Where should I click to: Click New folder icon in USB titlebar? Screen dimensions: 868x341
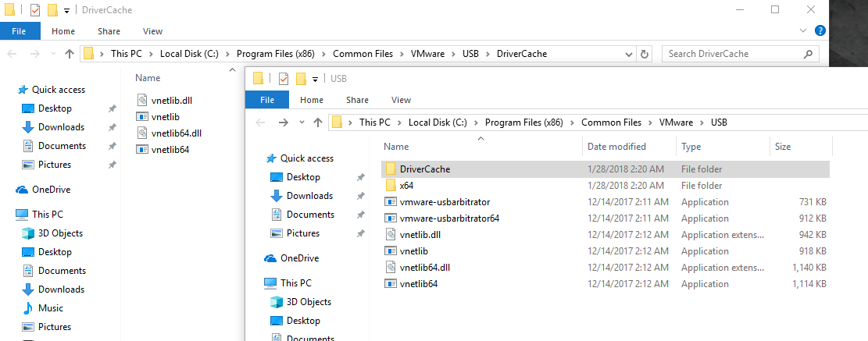[x=301, y=79]
